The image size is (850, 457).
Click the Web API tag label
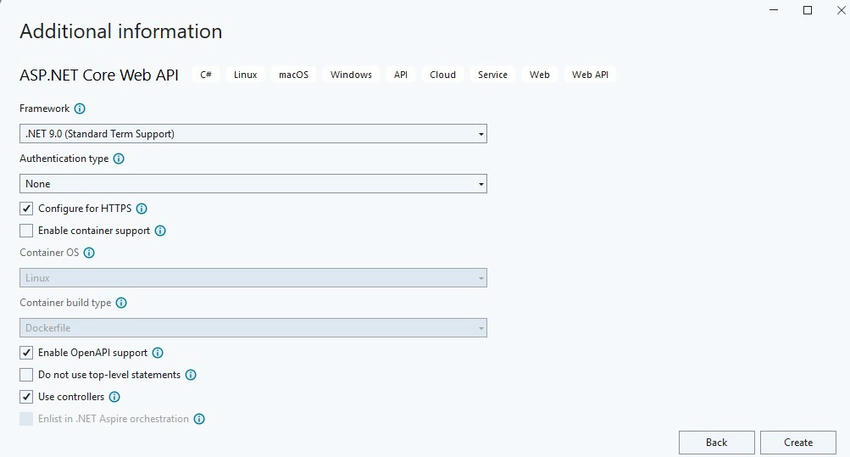(590, 75)
